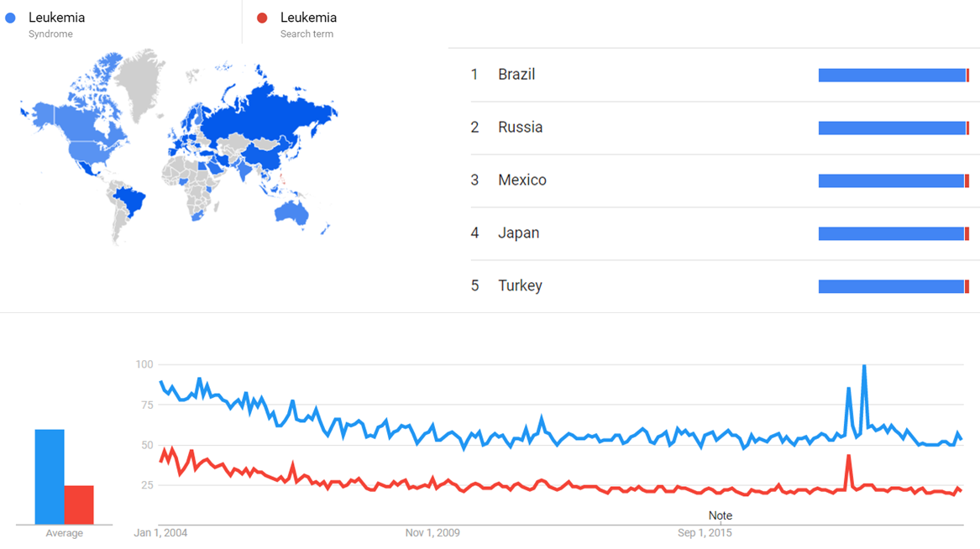
Task: Click Brazil on the world map
Action: point(128,201)
